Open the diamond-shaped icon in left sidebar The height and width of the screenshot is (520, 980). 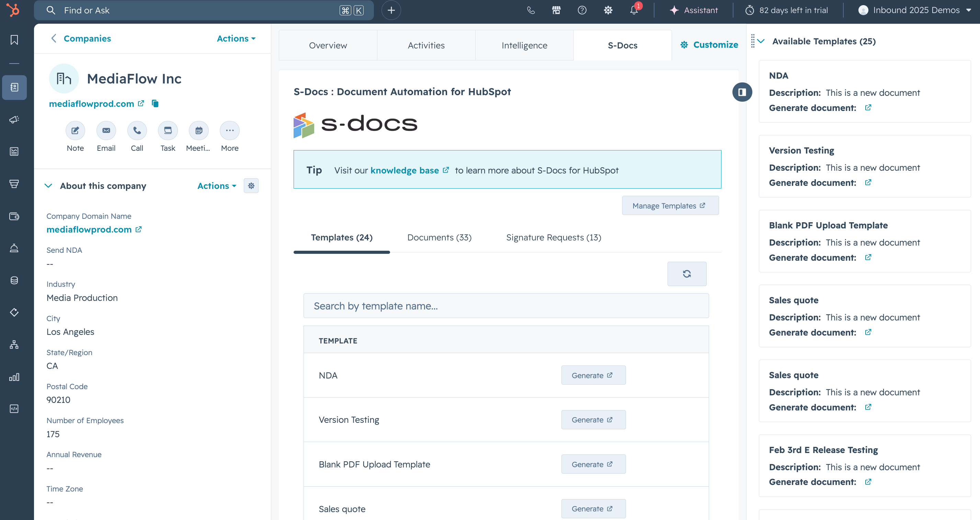point(14,312)
